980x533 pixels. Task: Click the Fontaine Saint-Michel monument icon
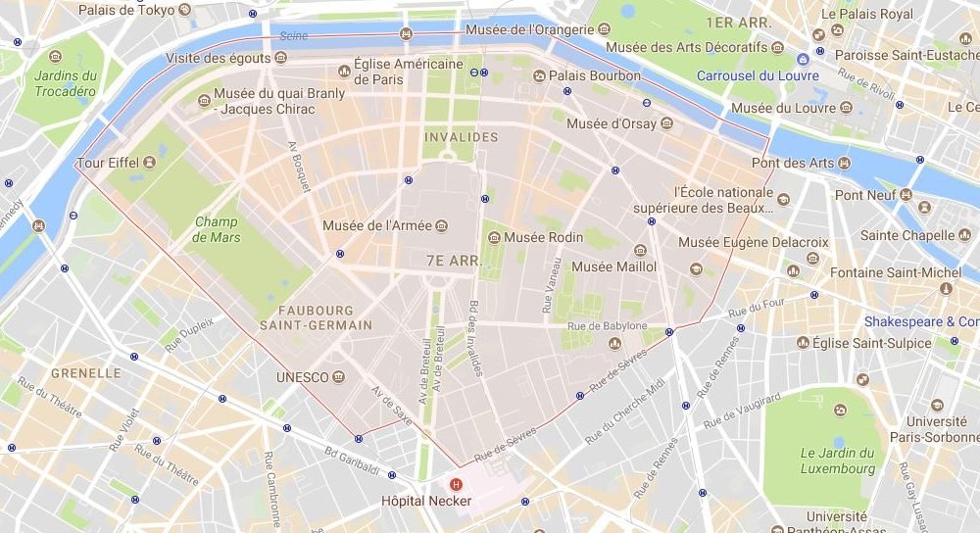pos(947,288)
